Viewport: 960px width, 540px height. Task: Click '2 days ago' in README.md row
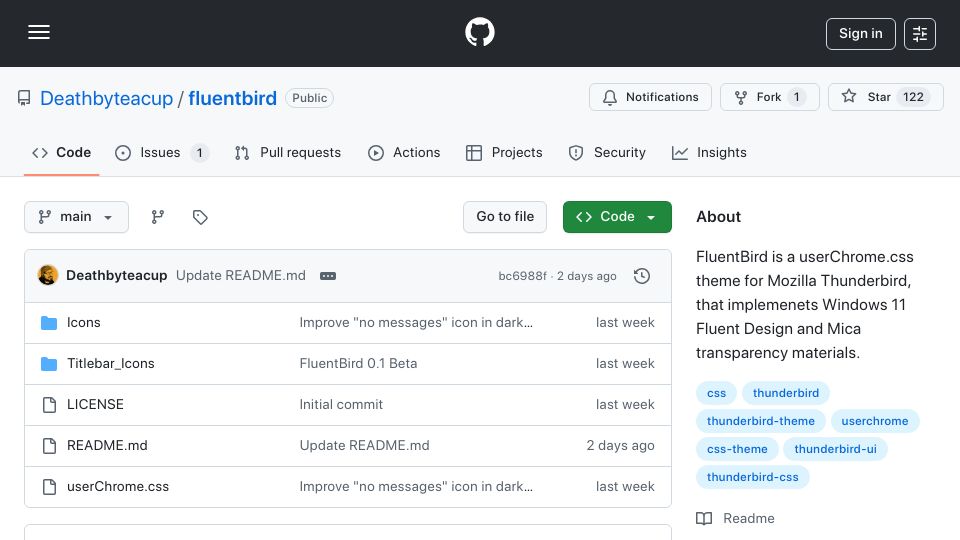[620, 446]
